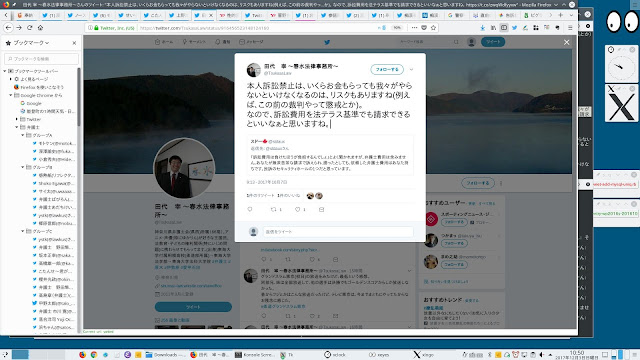Viewport: 640px width, 360px height.
Task: Close the bookmarks sidebar
Action: point(74,43)
